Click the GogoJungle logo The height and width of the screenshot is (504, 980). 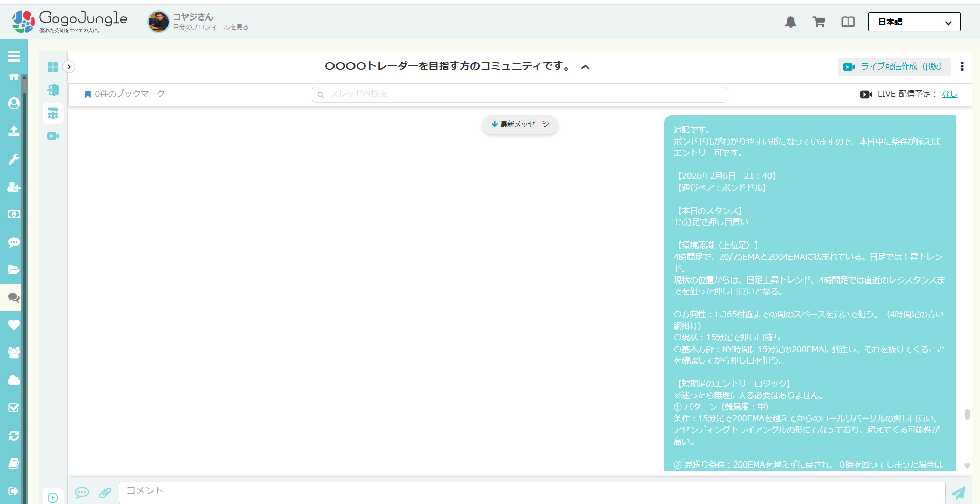[x=70, y=22]
